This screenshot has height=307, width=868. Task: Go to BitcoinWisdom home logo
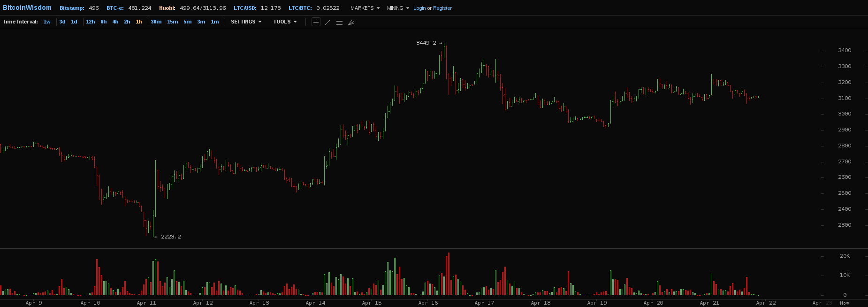point(27,8)
